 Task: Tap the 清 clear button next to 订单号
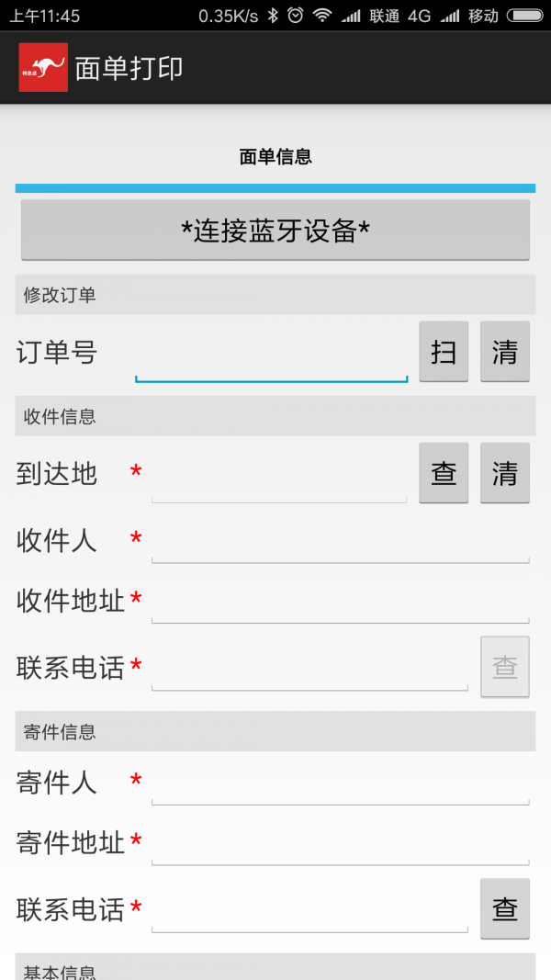(x=505, y=352)
